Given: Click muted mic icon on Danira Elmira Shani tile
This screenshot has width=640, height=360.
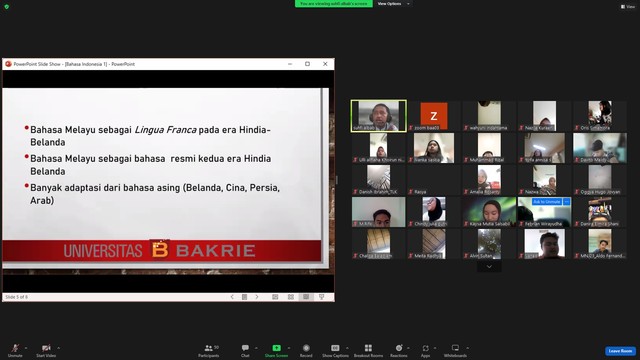Looking at the screenshot, I should (577, 224).
